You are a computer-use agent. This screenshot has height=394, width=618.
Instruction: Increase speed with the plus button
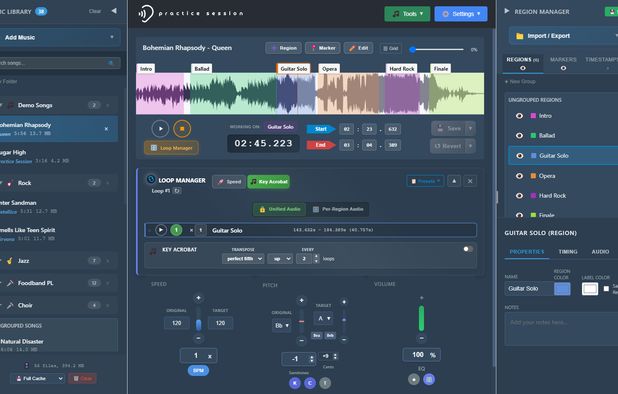tap(198, 298)
